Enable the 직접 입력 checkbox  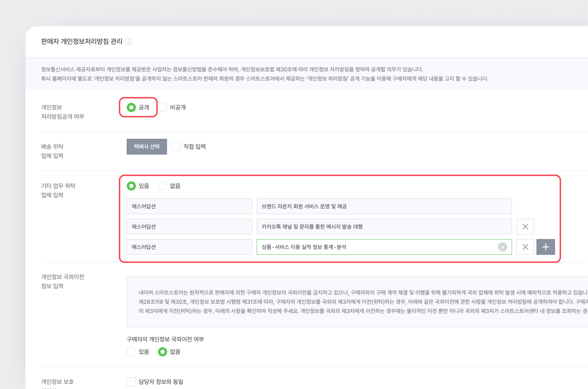point(176,147)
